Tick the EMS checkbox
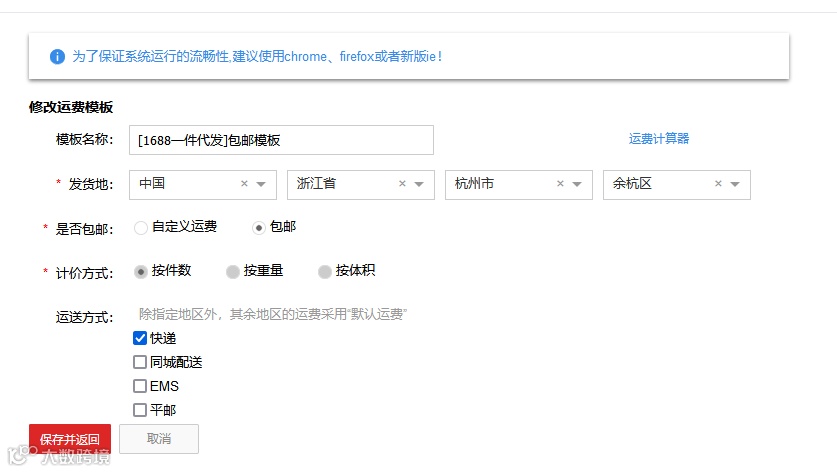Image resolution: width=837 pixels, height=472 pixels. tap(140, 386)
